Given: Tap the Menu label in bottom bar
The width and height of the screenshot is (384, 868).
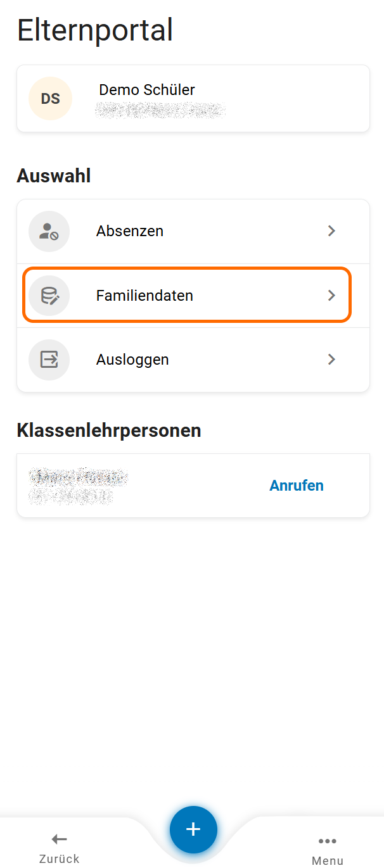Looking at the screenshot, I should coord(328,860).
